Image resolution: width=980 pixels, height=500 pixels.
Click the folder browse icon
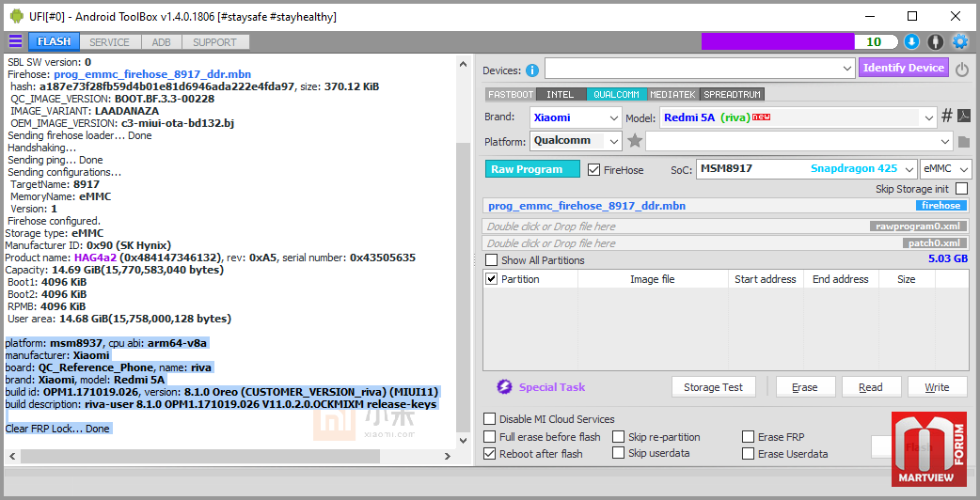coord(963,142)
